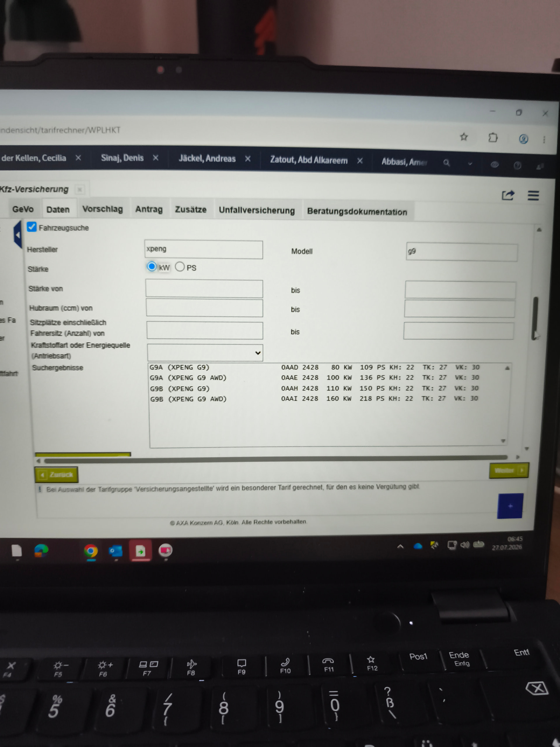The height and width of the screenshot is (747, 560).
Task: Focus the 'bis' field for Hubraum
Action: 459,309
